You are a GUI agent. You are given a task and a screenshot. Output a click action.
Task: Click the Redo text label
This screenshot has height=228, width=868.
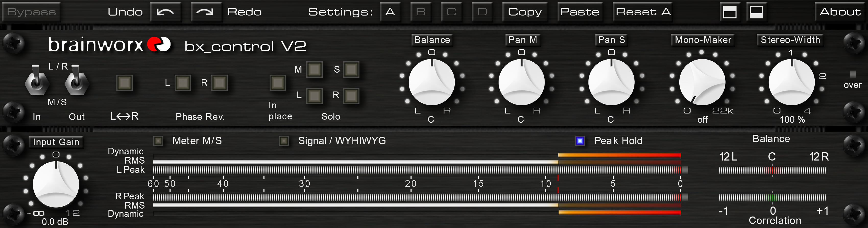point(244,12)
